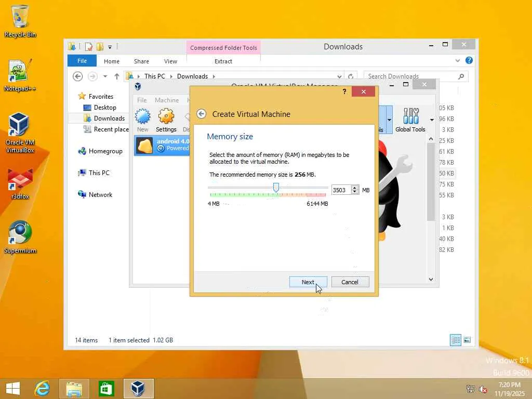
Task: Open the Home ribbon tab
Action: tap(112, 61)
